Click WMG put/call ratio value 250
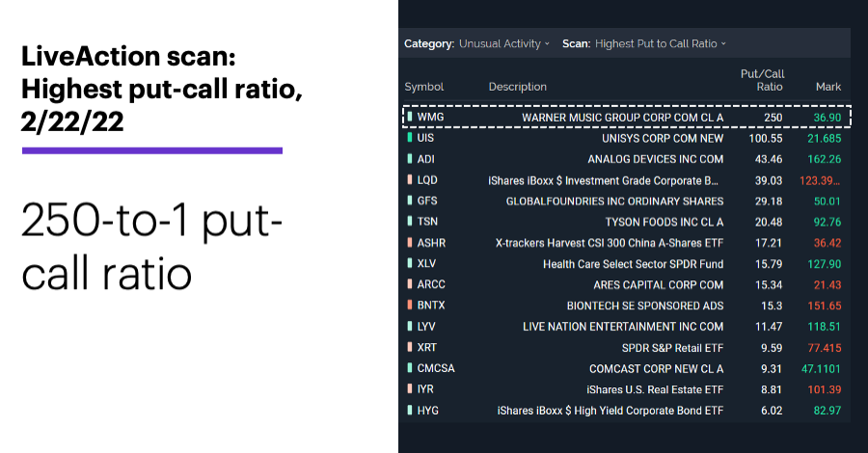868x453 pixels. [773, 118]
